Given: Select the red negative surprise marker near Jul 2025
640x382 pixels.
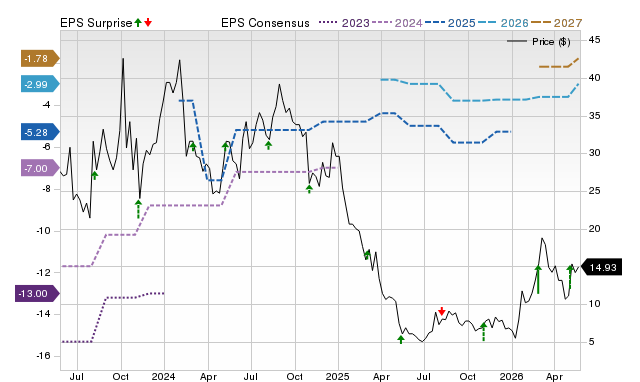Looking at the screenshot, I should tap(441, 311).
